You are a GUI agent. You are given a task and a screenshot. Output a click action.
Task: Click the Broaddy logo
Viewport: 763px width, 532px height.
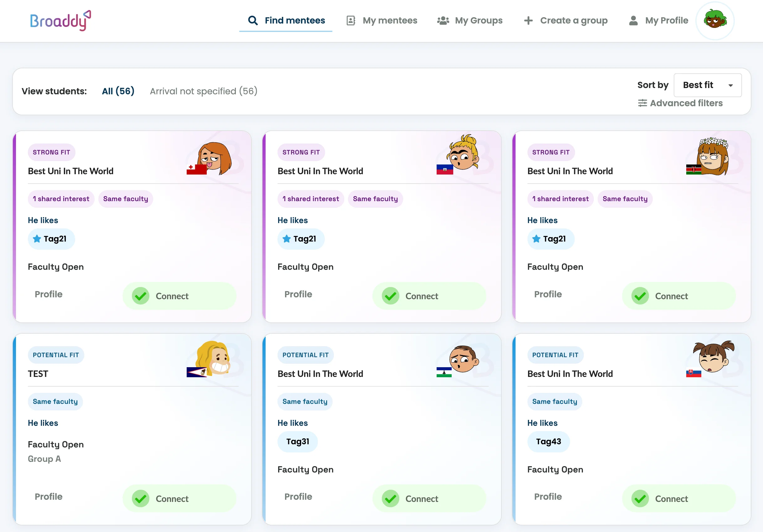click(x=60, y=20)
